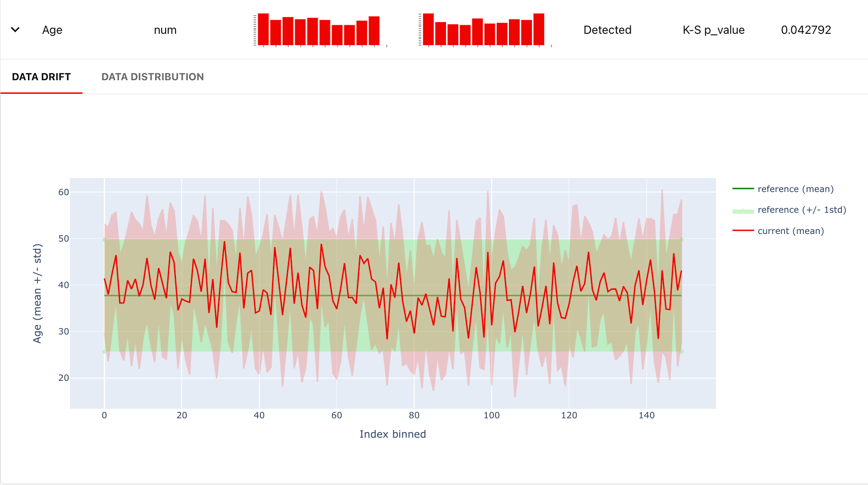Collapse the Age row chevron

coord(15,30)
